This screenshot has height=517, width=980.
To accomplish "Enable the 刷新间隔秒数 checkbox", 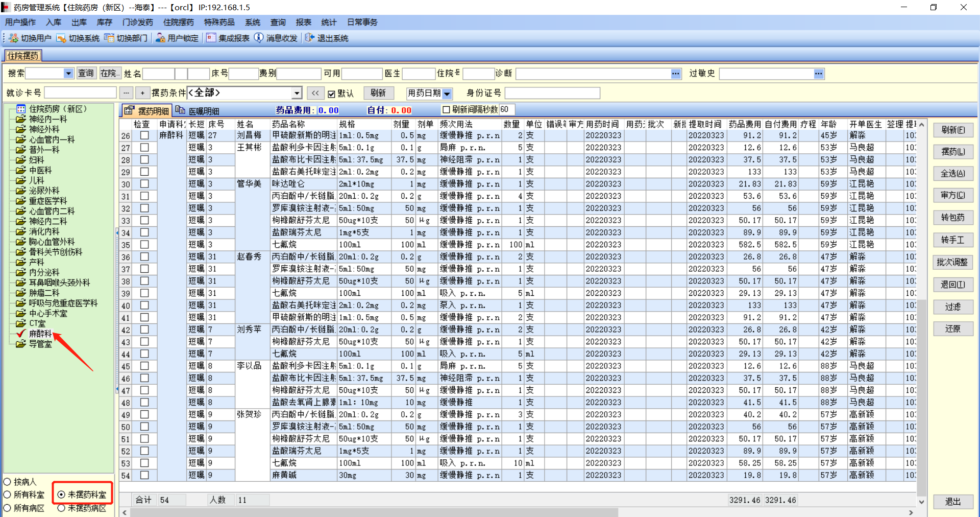I will [x=446, y=110].
